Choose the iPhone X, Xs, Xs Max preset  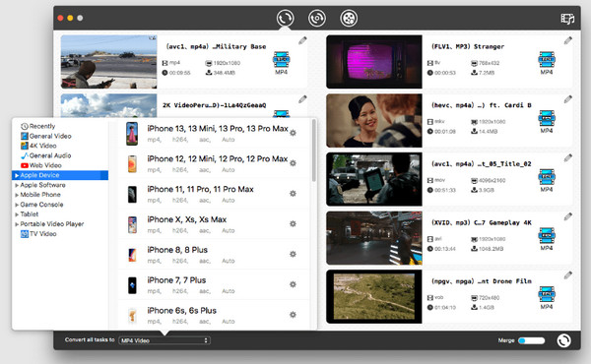(x=214, y=224)
